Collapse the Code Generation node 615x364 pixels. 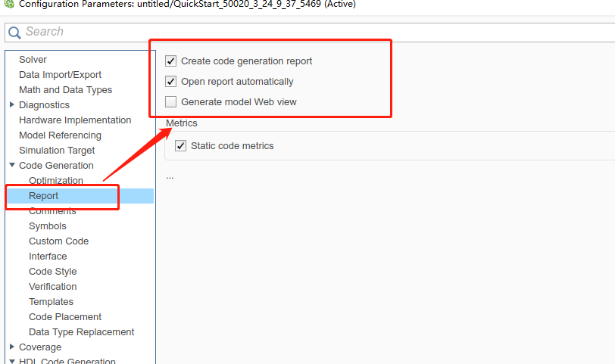point(12,165)
